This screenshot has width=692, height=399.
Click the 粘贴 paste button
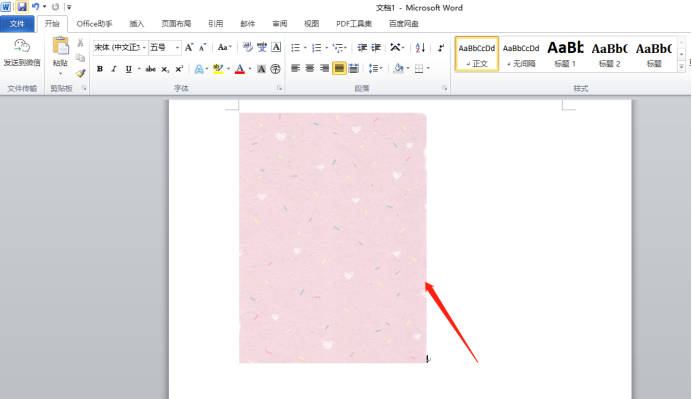pos(60,55)
